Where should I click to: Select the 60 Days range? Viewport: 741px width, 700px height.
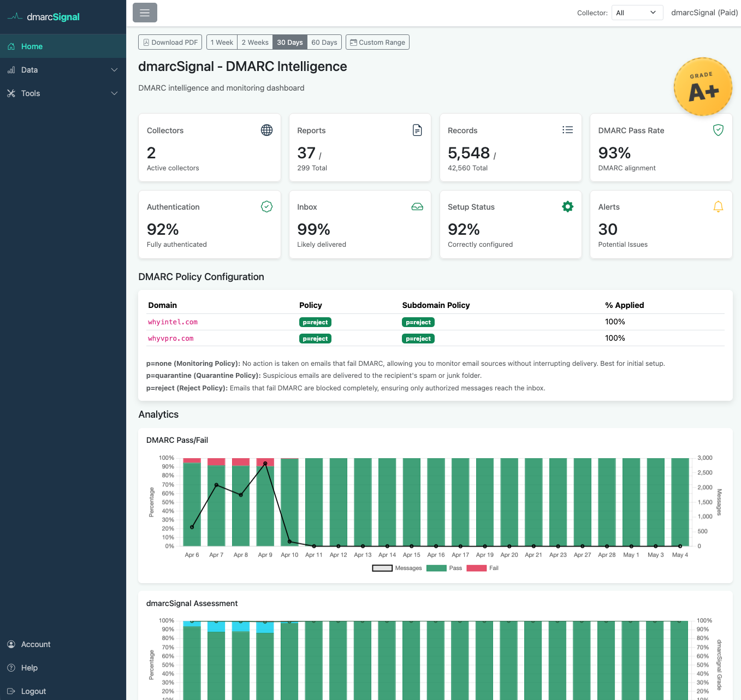click(x=324, y=42)
